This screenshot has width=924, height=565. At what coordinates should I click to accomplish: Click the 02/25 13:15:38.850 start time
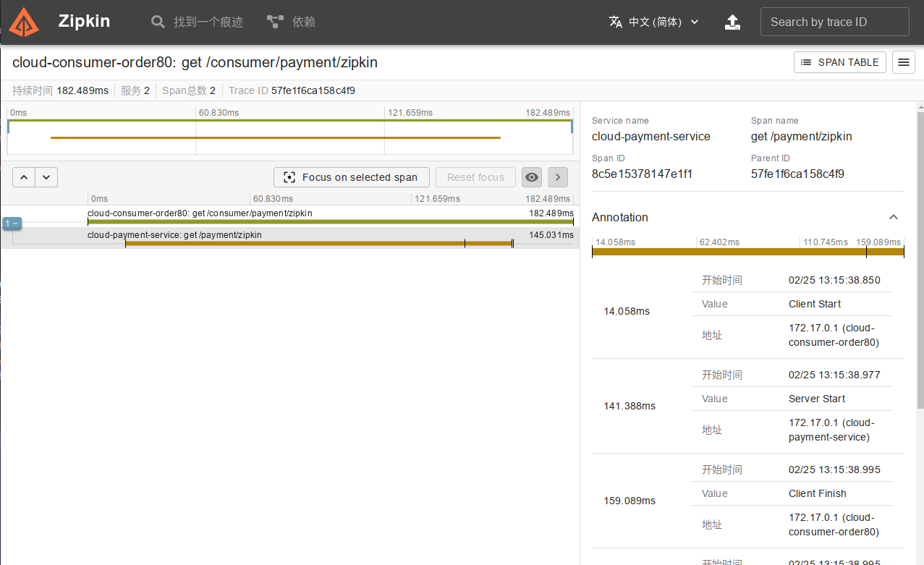pos(834,280)
